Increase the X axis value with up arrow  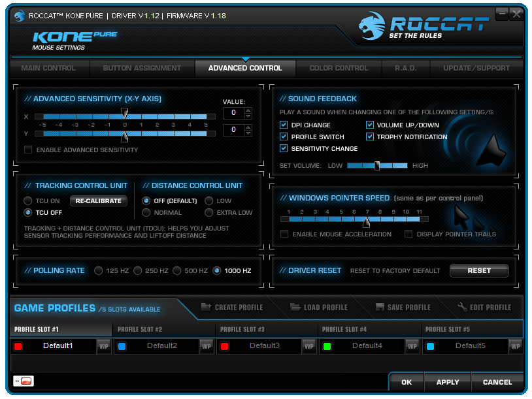(248, 110)
